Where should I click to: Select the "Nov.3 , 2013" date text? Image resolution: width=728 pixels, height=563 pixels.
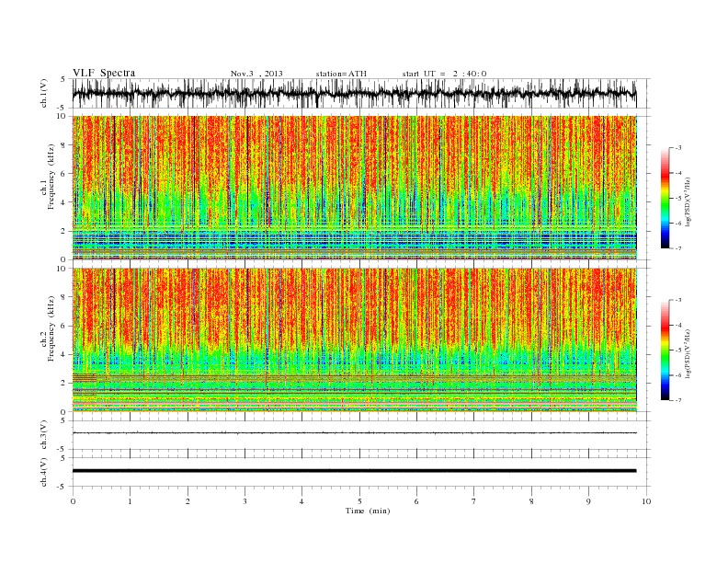pos(256,74)
